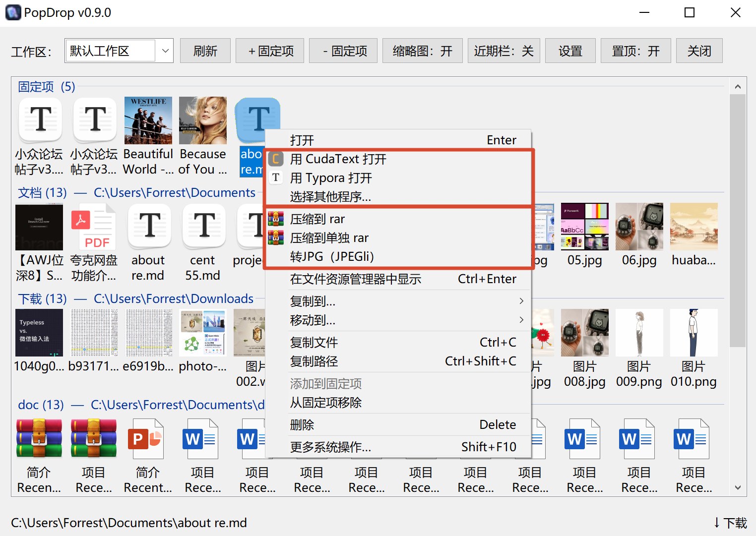Click 复制路径 in the context menu
The width and height of the screenshot is (756, 536).
[398, 361]
